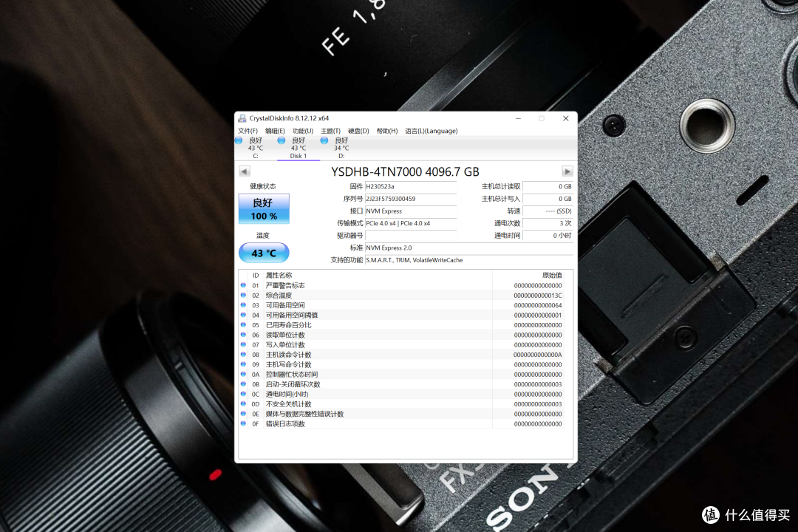Click the firmware field H230523a

[x=411, y=187]
